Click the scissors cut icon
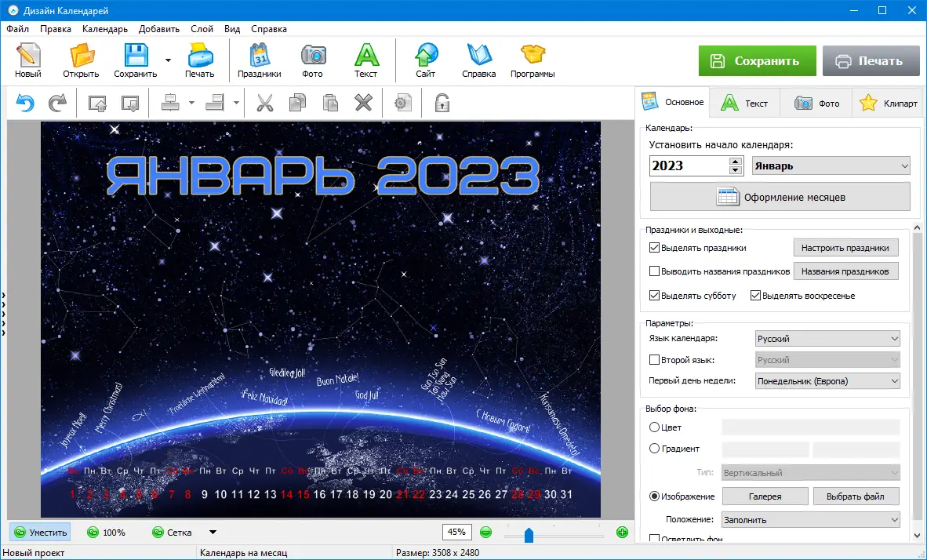This screenshot has height=560, width=927. [265, 103]
